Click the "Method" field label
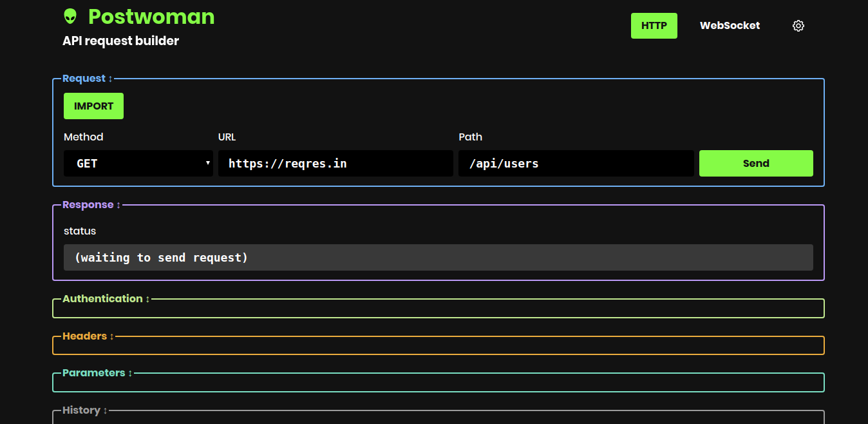The image size is (868, 424). [x=83, y=137]
